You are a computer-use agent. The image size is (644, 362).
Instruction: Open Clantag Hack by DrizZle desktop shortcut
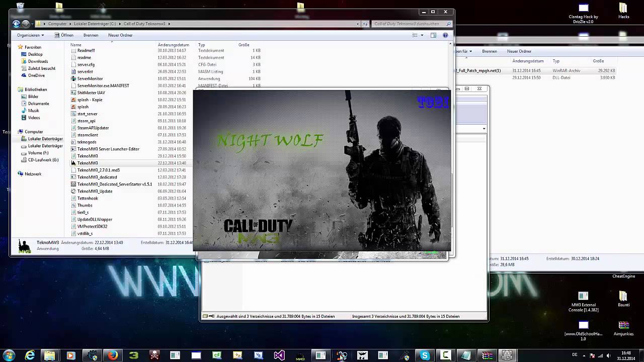click(583, 14)
